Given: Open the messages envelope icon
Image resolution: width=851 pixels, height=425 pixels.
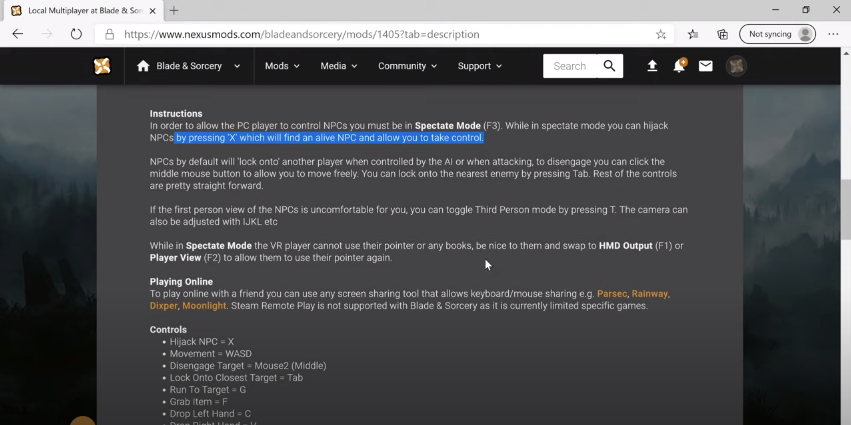Looking at the screenshot, I should pos(706,66).
